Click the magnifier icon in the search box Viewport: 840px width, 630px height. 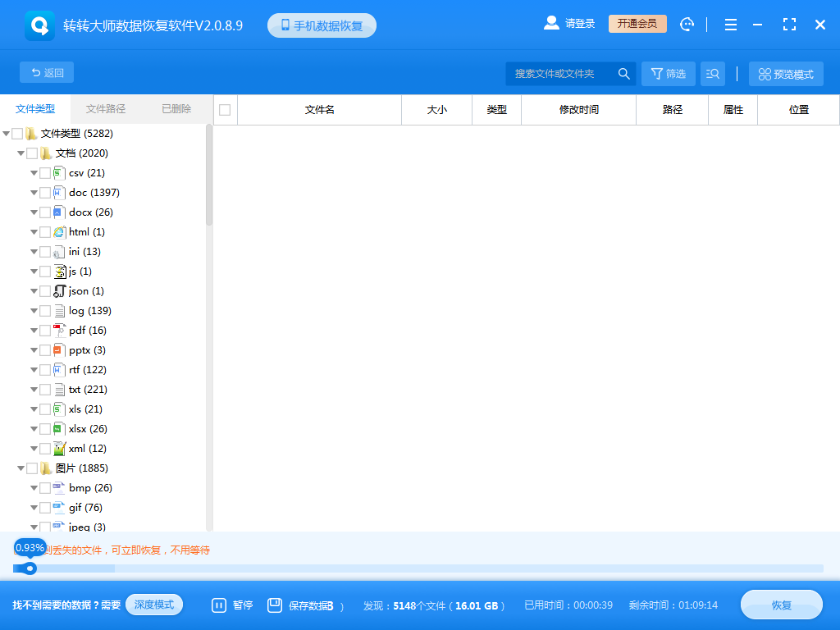click(623, 73)
